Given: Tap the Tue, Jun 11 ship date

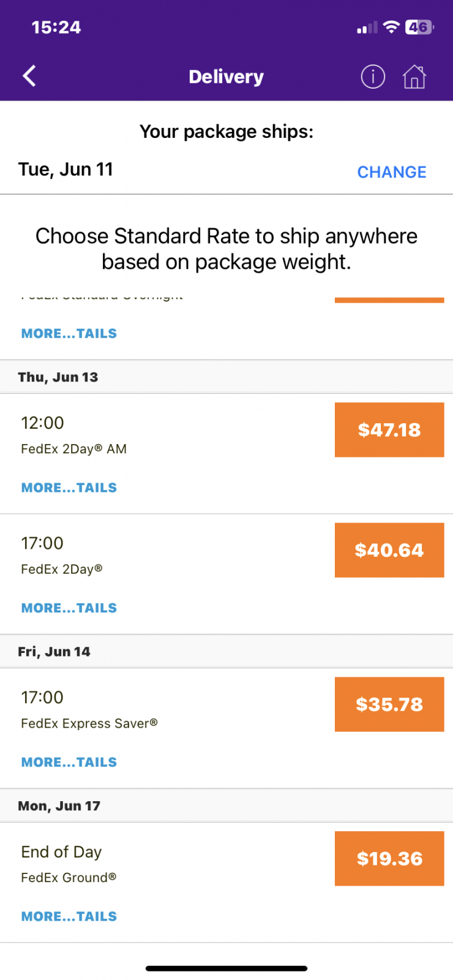Looking at the screenshot, I should coord(66,170).
